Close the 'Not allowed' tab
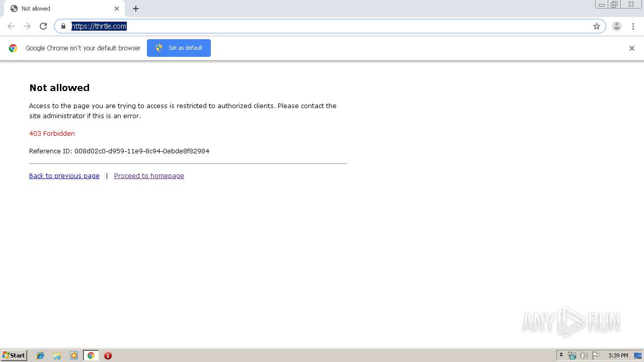Screen dimensions: 644x362 (117, 9)
